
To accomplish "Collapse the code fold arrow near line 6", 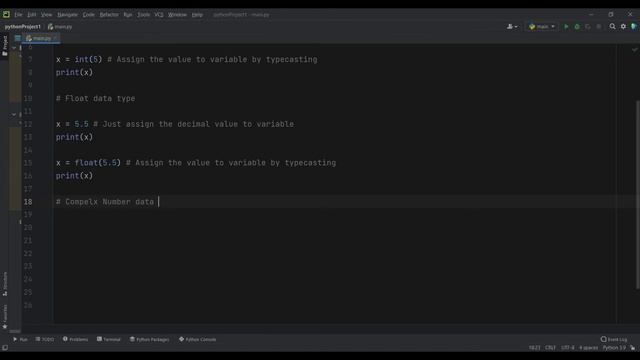I will pos(14,48).
